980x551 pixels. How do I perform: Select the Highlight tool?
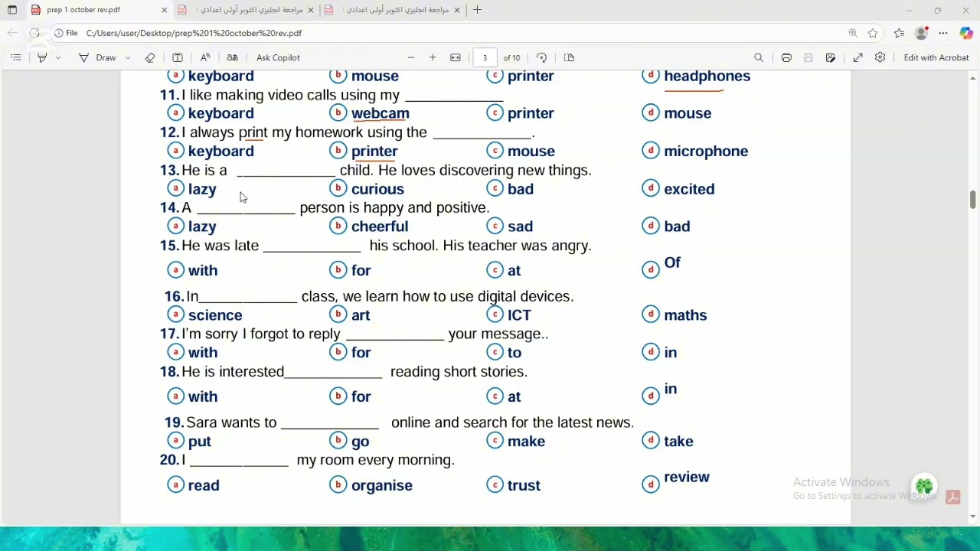tap(42, 57)
